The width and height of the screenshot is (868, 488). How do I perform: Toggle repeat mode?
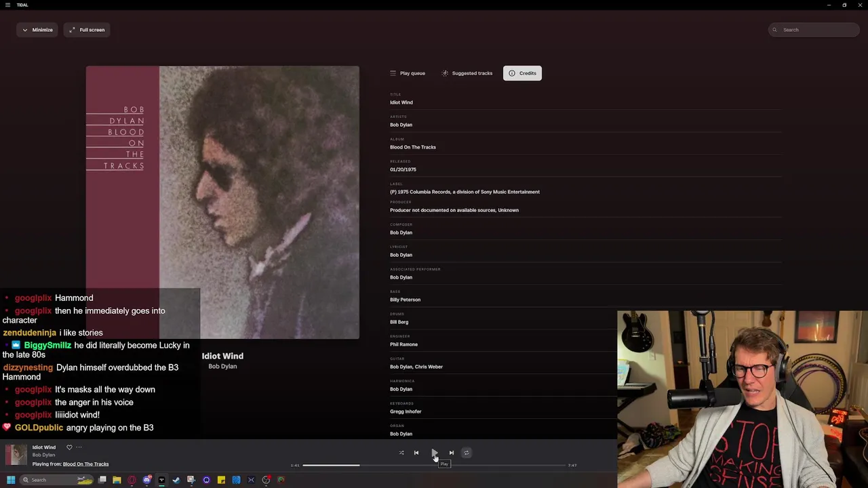pos(467,453)
